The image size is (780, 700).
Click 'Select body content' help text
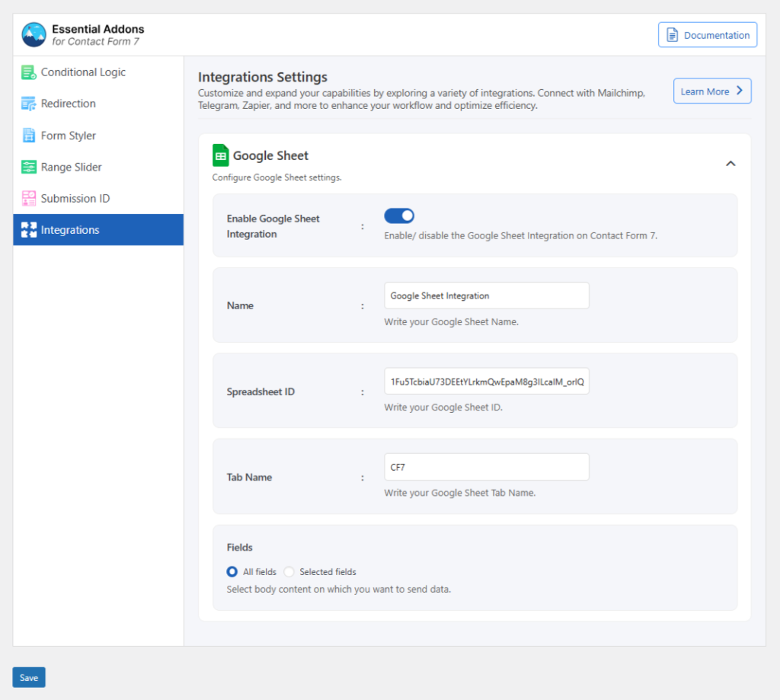[339, 589]
